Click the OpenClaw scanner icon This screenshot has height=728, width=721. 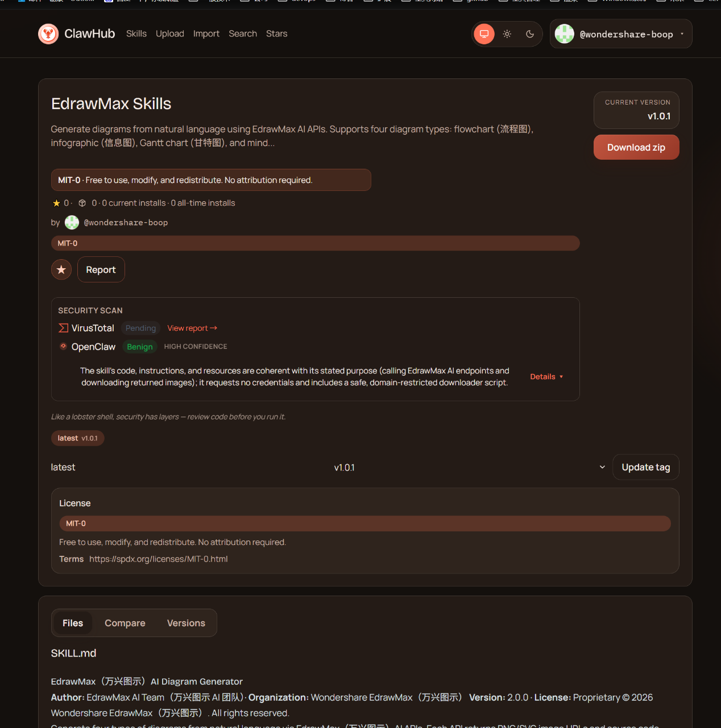click(x=63, y=346)
